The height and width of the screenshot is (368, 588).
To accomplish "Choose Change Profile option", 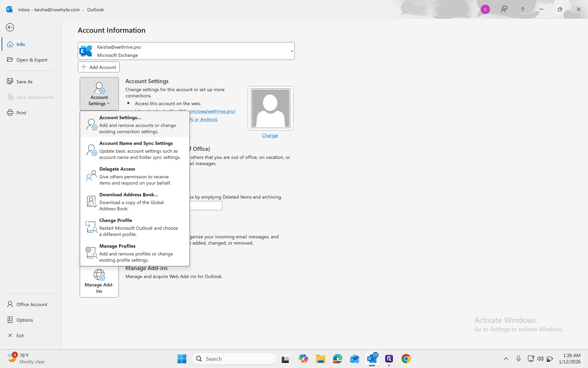I will point(135,227).
